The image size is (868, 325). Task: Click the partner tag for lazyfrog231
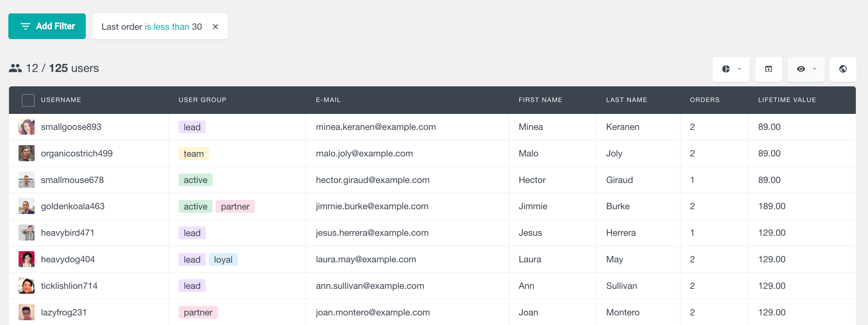(198, 313)
